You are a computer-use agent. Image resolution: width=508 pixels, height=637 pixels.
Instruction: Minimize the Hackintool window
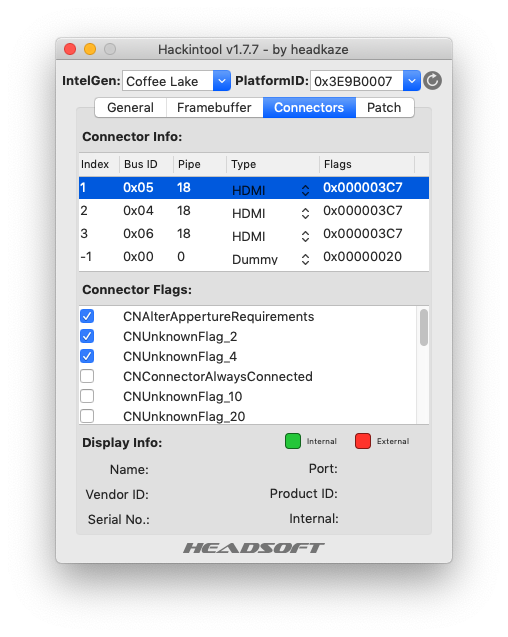click(x=90, y=49)
